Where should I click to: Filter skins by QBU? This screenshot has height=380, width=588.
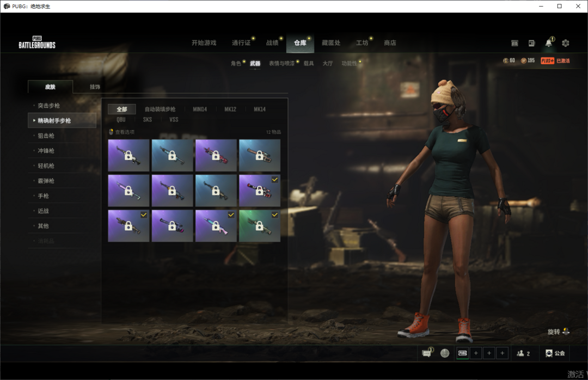click(x=121, y=120)
